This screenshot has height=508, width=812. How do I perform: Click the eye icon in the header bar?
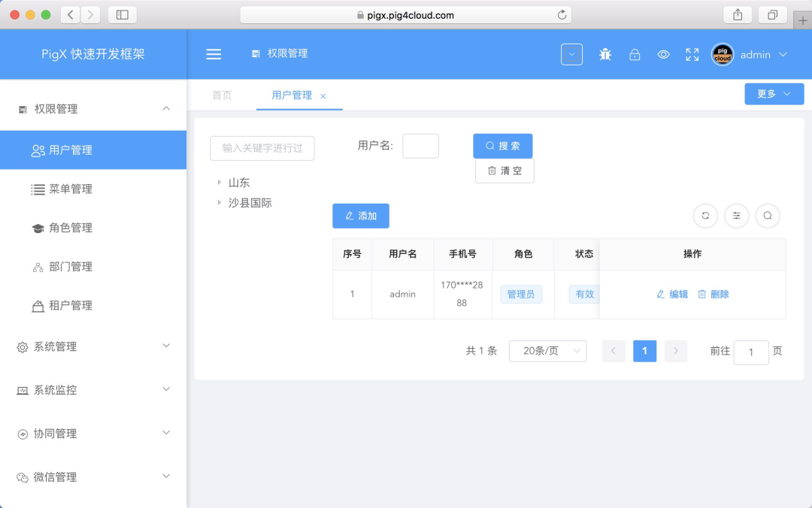coord(663,53)
